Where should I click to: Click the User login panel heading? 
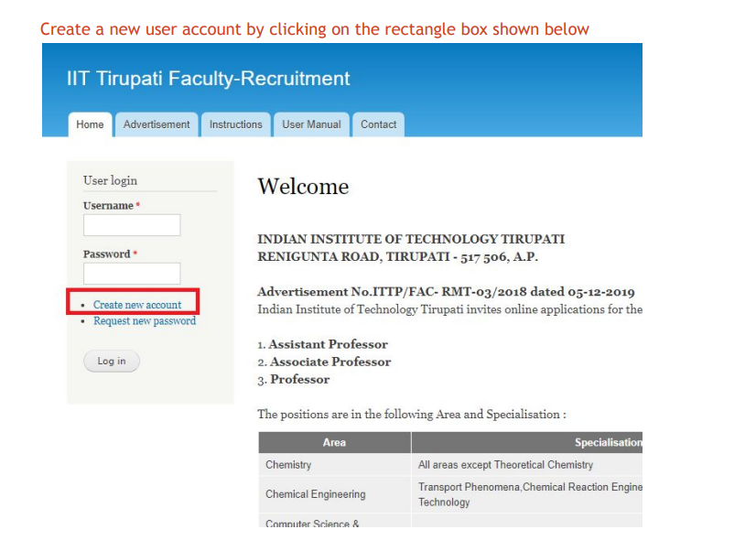111,181
